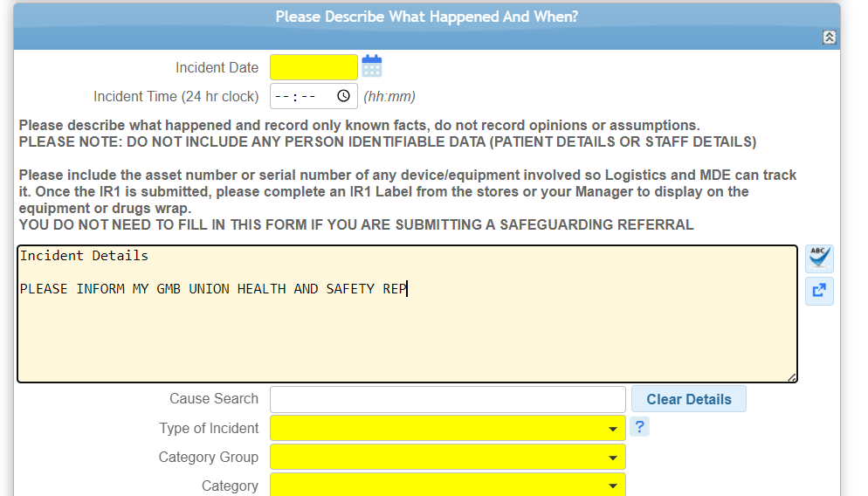
Task: Grab the textarea resize handle corner
Action: [x=792, y=377]
